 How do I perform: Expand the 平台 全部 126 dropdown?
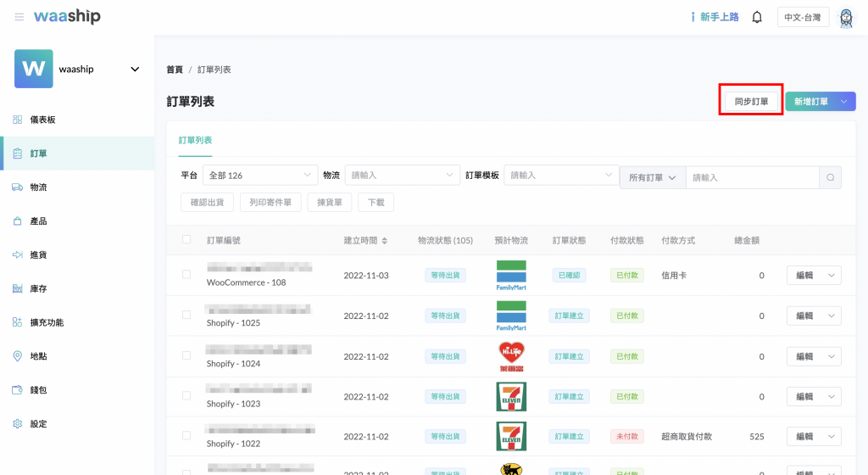(259, 176)
